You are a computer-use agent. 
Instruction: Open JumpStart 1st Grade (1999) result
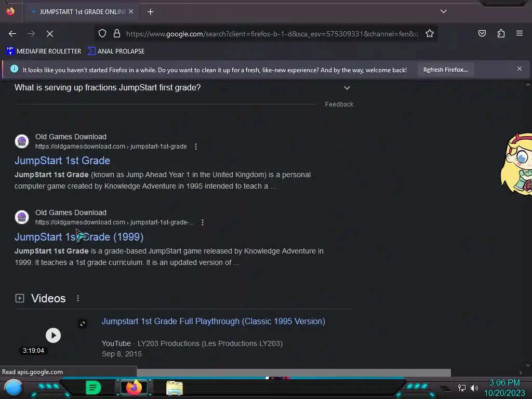[x=79, y=237]
